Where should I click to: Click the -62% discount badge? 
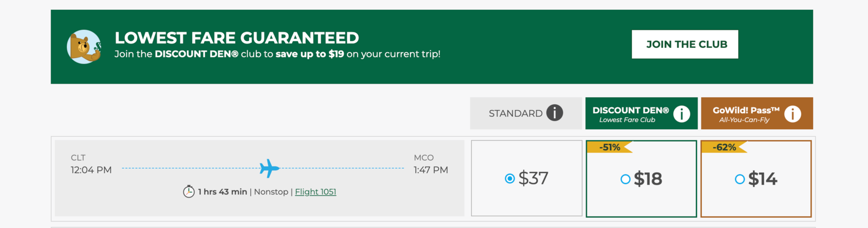click(724, 147)
